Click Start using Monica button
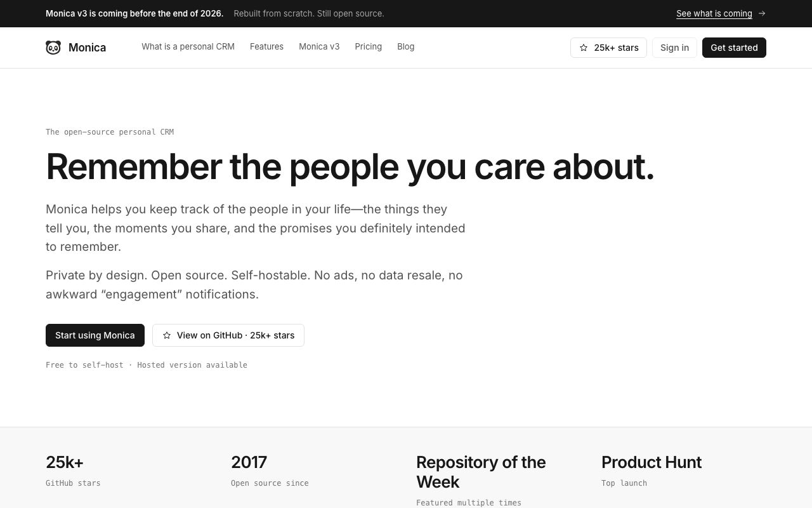812x508 pixels. 95,335
